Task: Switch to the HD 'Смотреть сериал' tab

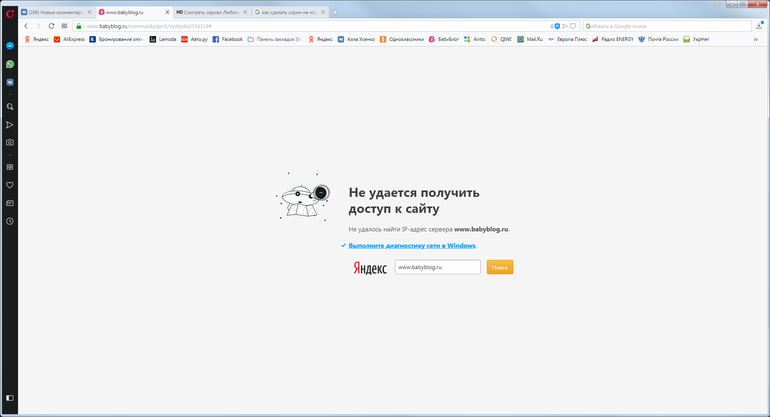Action: click(210, 12)
